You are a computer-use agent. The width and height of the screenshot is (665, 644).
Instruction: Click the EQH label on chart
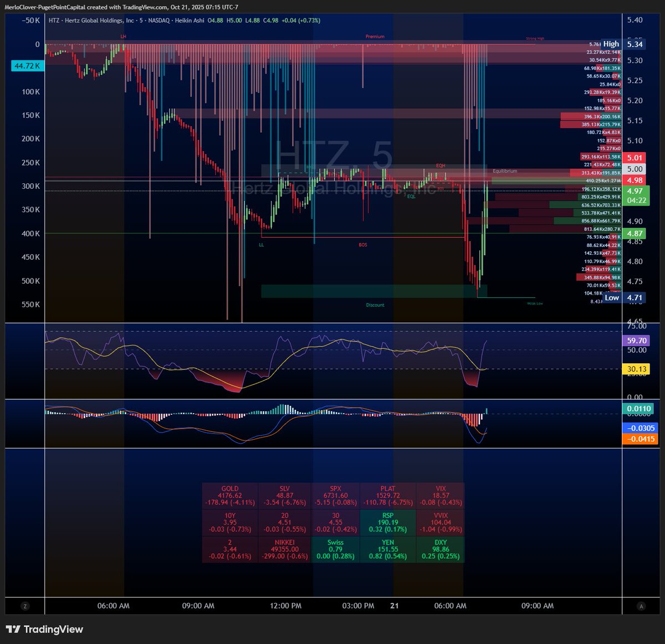click(441, 166)
